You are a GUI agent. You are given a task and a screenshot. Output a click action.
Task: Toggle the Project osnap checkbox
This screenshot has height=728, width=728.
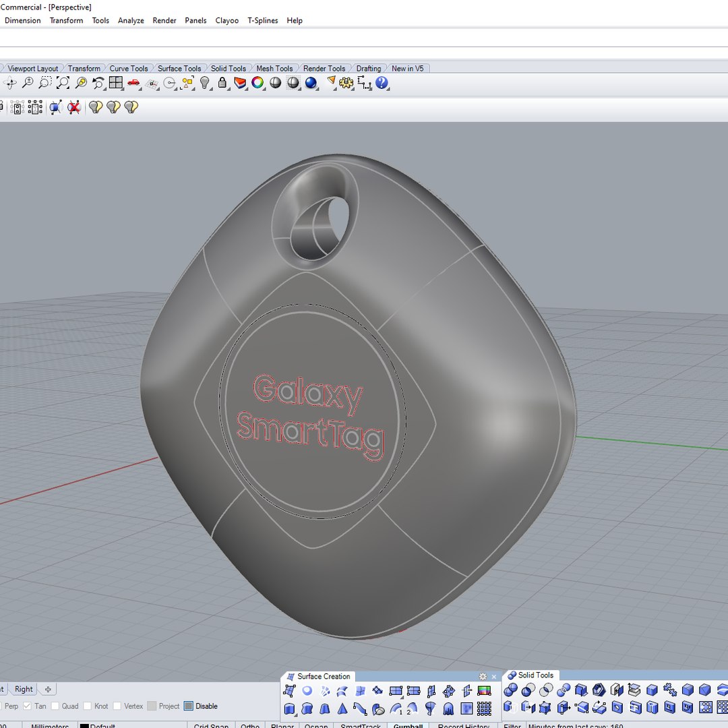click(152, 706)
